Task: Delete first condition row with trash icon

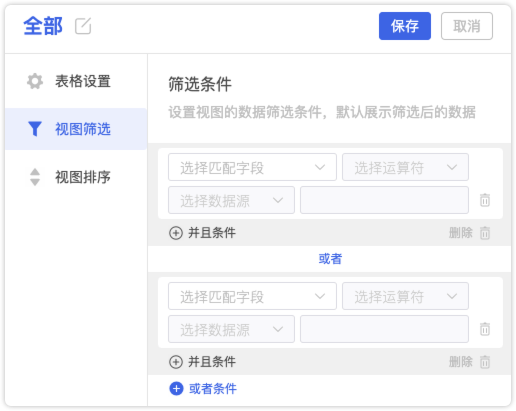Action: (485, 200)
